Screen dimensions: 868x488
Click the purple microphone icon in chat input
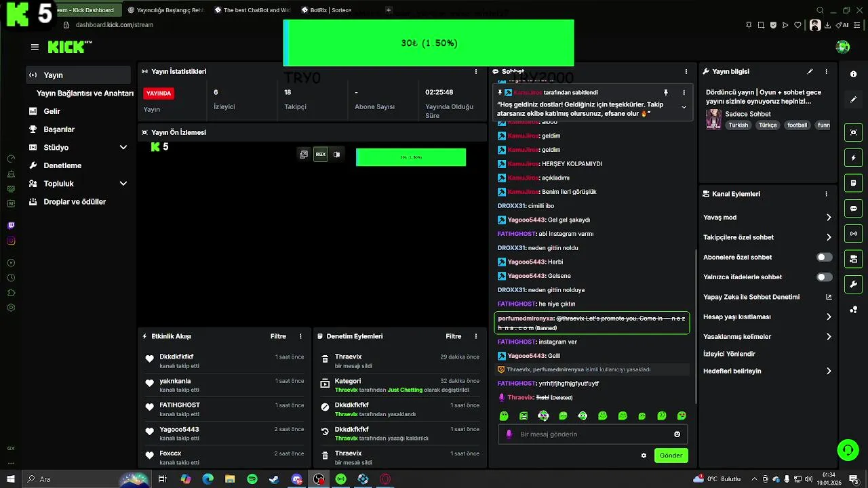(509, 434)
